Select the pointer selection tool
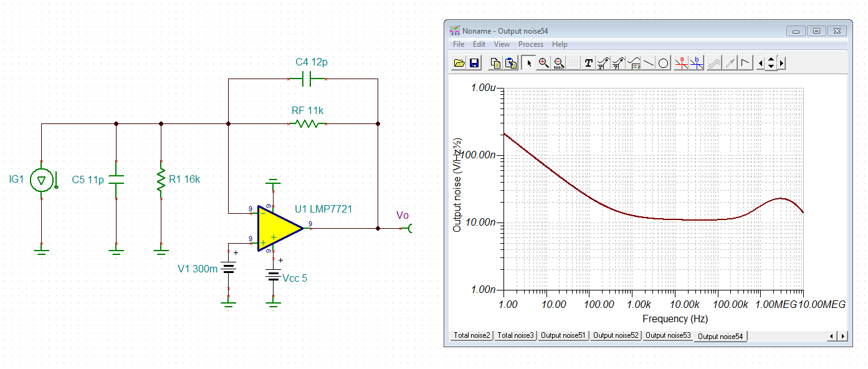Screen dimensions: 868x369 (x=528, y=62)
